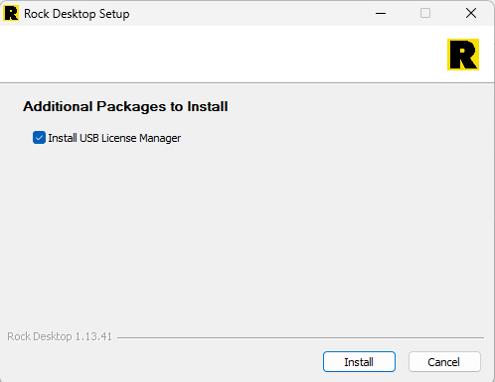Click the "Additional Packages to Install" heading

125,107
